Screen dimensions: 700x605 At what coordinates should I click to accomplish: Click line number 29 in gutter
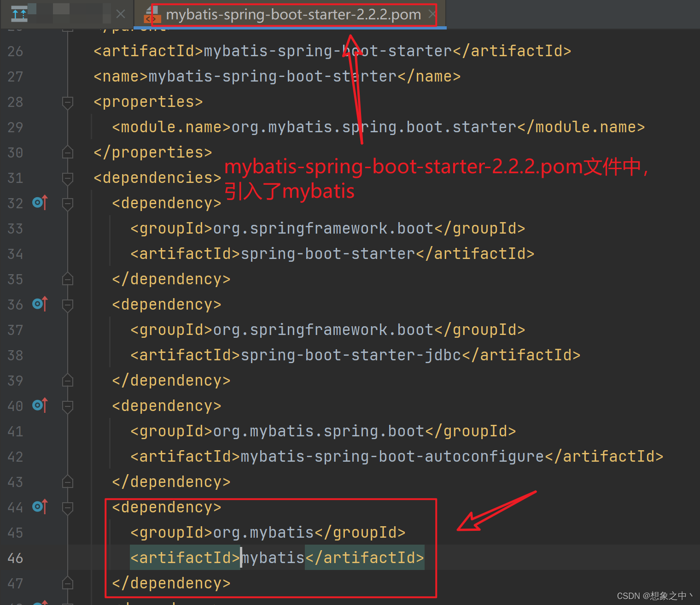pos(15,127)
